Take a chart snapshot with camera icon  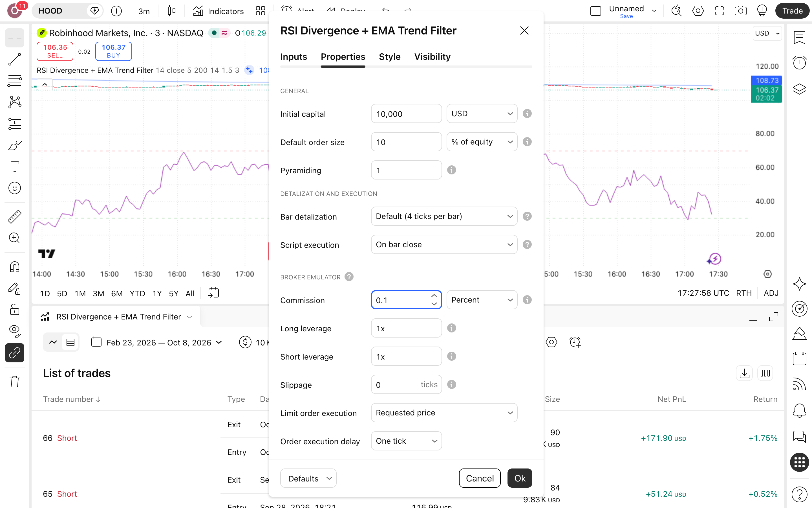coord(740,11)
